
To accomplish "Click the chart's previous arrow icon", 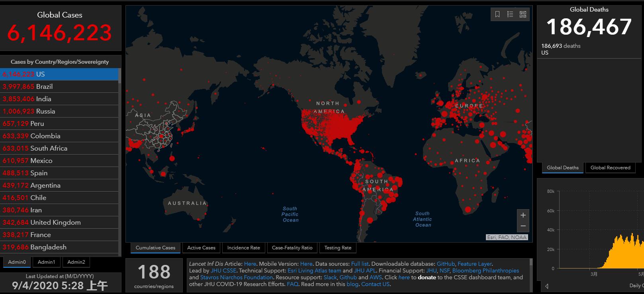I will tap(547, 286).
